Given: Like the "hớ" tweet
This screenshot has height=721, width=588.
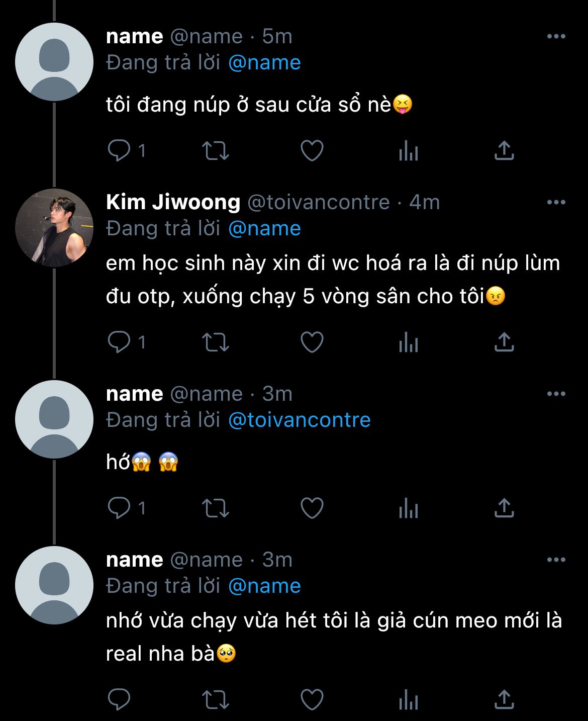Looking at the screenshot, I should (312, 508).
